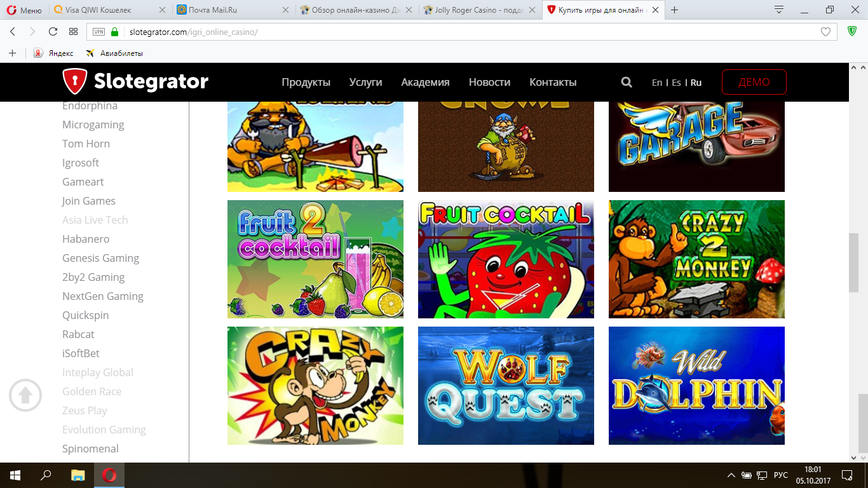Open the Продукты menu
This screenshot has height=488, width=868.
click(306, 82)
